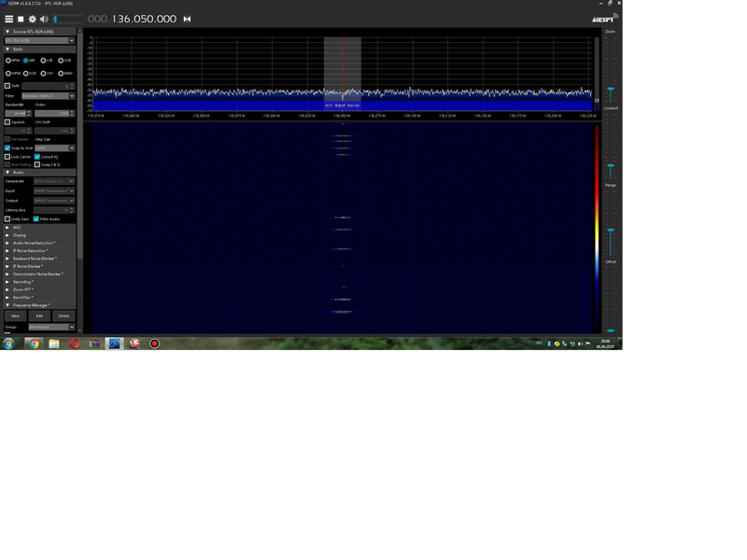Expand the Display panel
This screenshot has height=560, width=747.
point(39,235)
